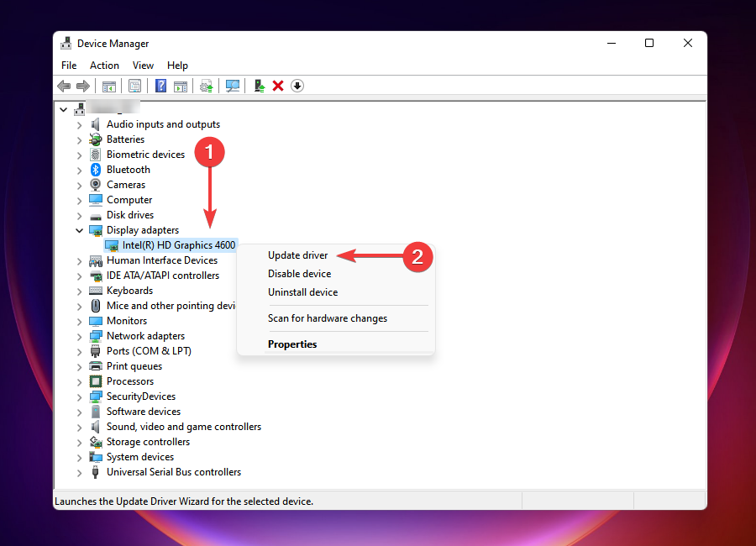
Task: Click the Keyboards category icon
Action: 96,291
